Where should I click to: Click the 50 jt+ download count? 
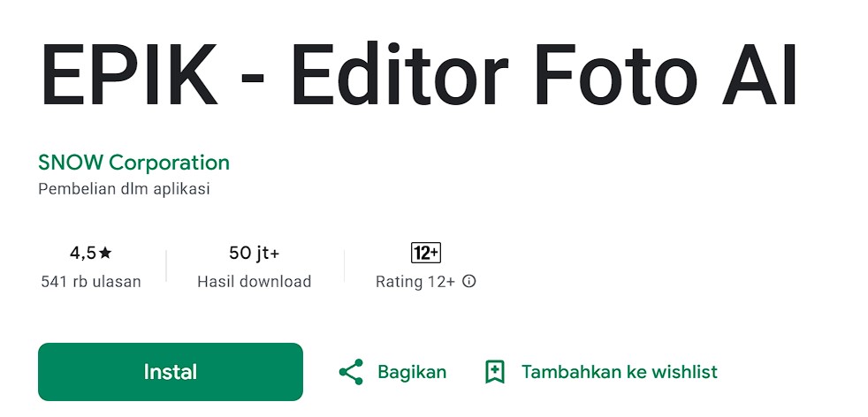pos(254,254)
